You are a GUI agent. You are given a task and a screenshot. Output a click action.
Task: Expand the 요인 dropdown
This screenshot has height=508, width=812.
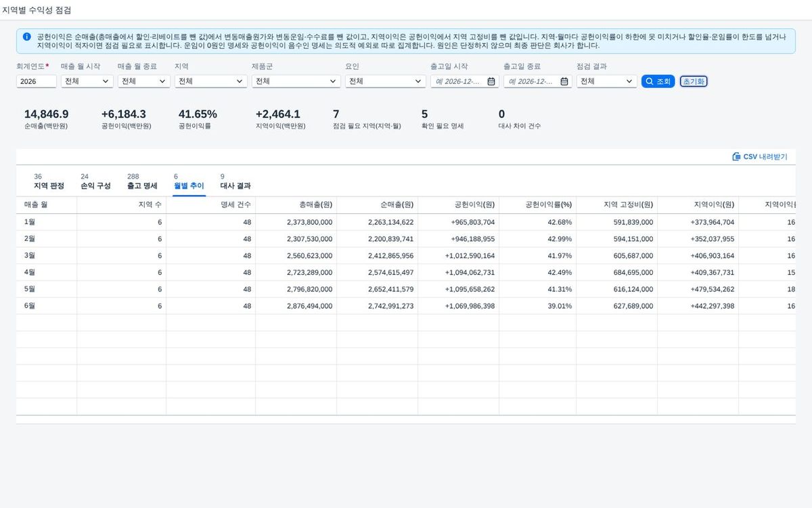point(386,81)
